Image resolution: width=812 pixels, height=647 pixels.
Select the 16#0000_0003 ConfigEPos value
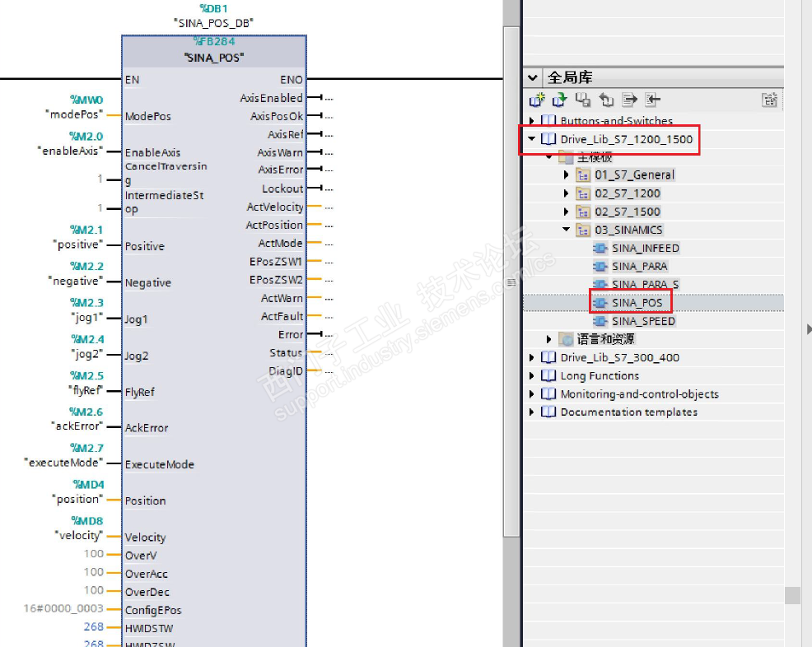pyautogui.click(x=63, y=608)
